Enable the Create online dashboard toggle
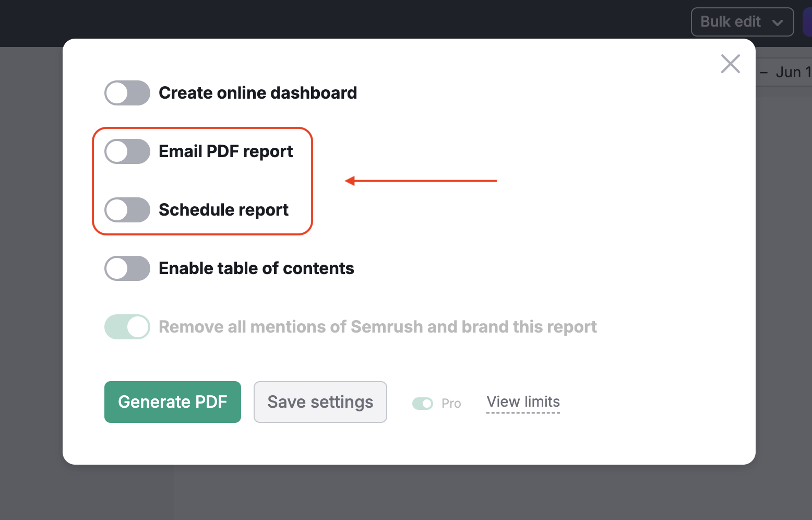812x520 pixels. [x=127, y=93]
